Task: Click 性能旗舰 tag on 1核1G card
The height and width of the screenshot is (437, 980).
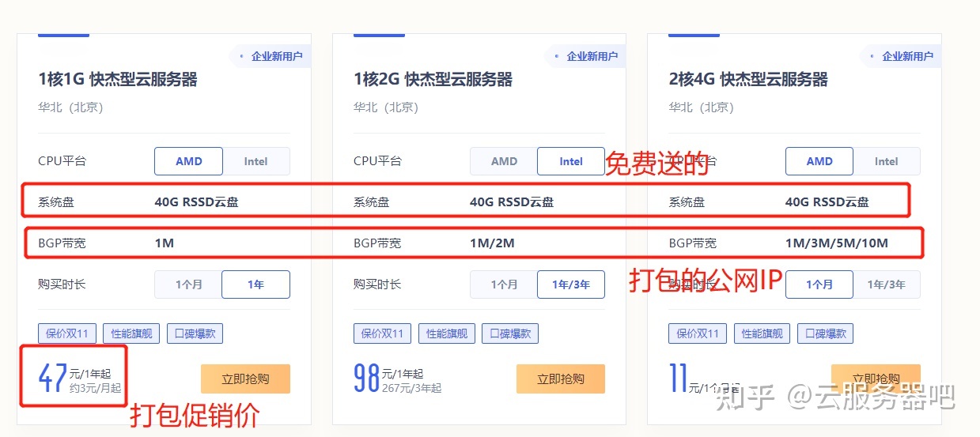Action: click(x=131, y=333)
